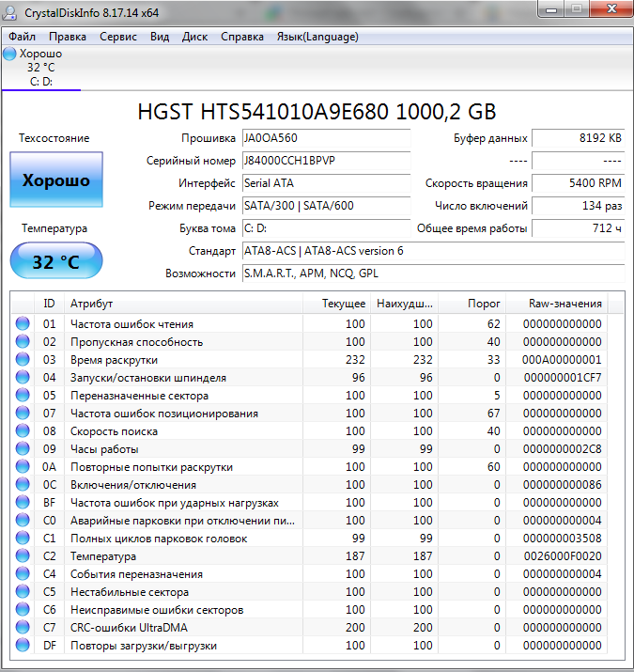
Task: Open the Язык(Language) menu
Action: click(317, 37)
